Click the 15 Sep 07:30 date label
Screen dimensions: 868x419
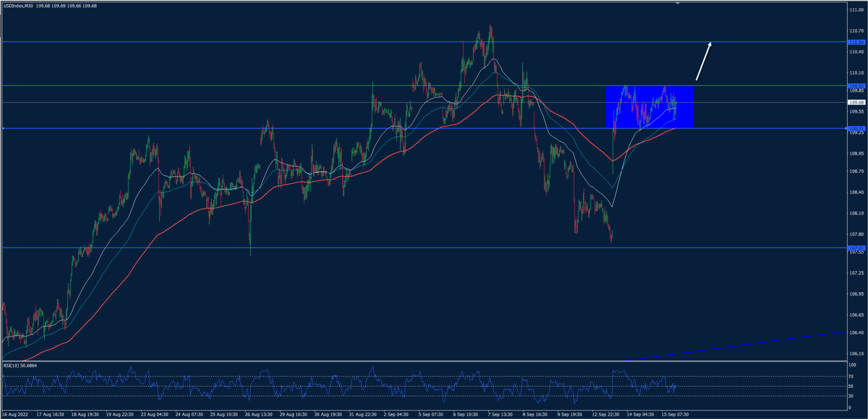pyautogui.click(x=675, y=414)
